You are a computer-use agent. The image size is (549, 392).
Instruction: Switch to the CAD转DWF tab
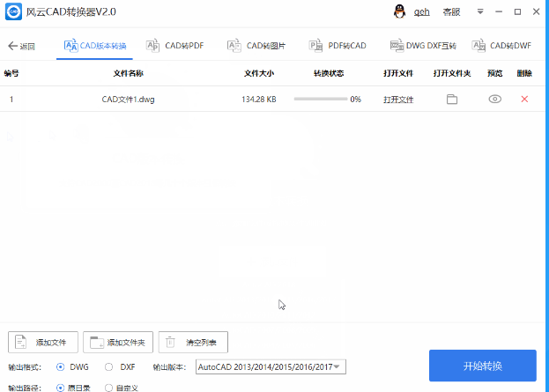coord(501,46)
